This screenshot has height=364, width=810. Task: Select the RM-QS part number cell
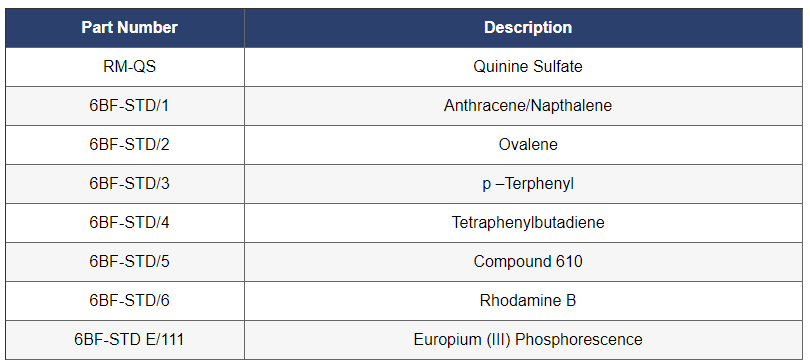tap(124, 67)
